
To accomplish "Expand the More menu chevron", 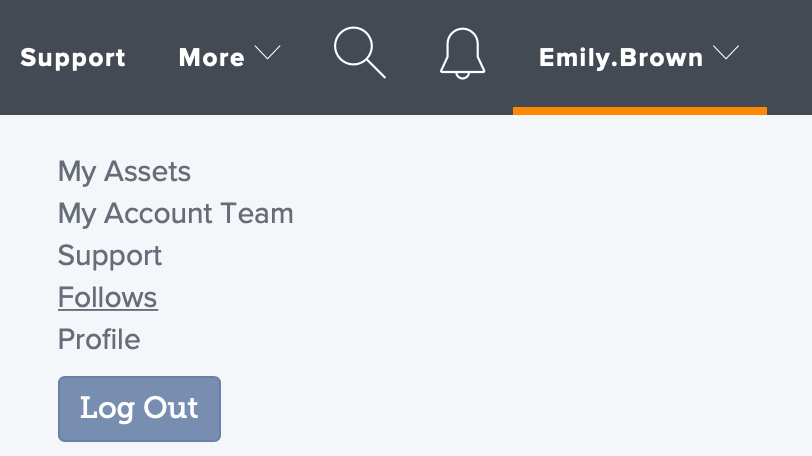I will coord(267,52).
